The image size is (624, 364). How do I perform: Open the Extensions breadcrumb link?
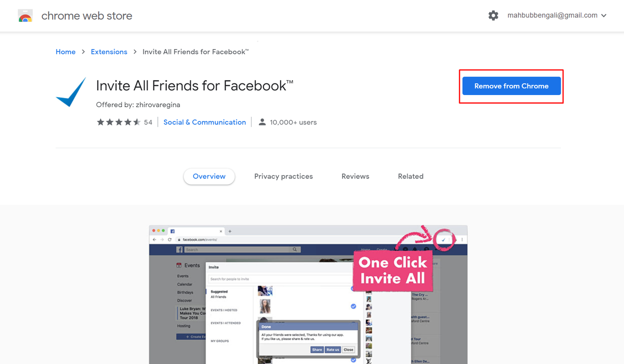click(x=109, y=52)
